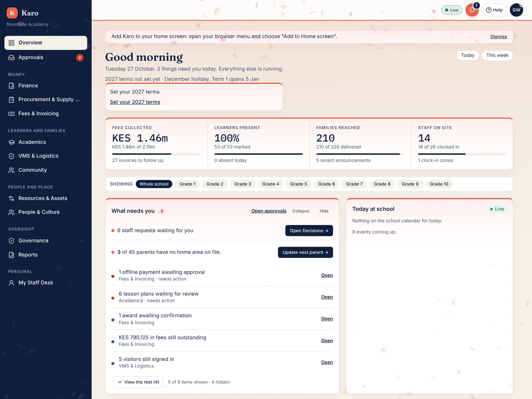This screenshot has width=532, height=399.
Task: Click Update next parent button
Action: [x=305, y=252]
